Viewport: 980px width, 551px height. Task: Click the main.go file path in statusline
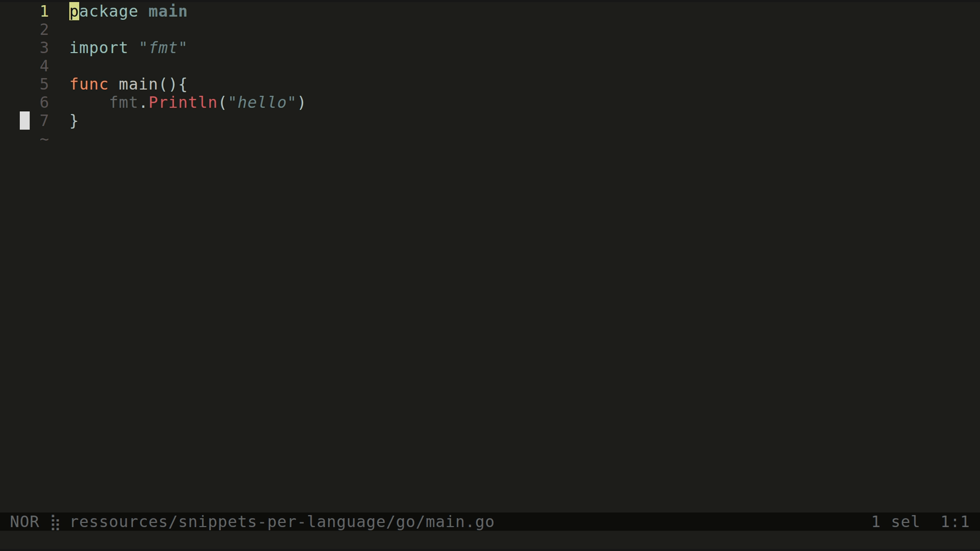(x=282, y=522)
